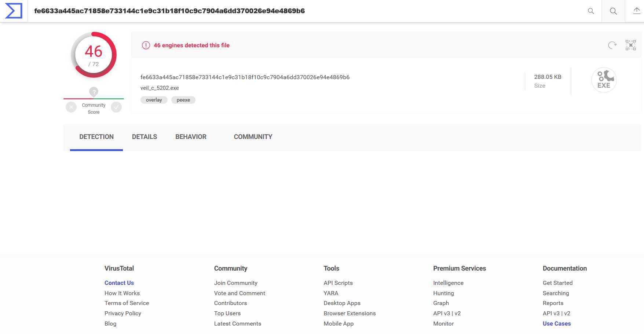This screenshot has height=334, width=644.
Task: Open the YARA link
Action: (331, 293)
